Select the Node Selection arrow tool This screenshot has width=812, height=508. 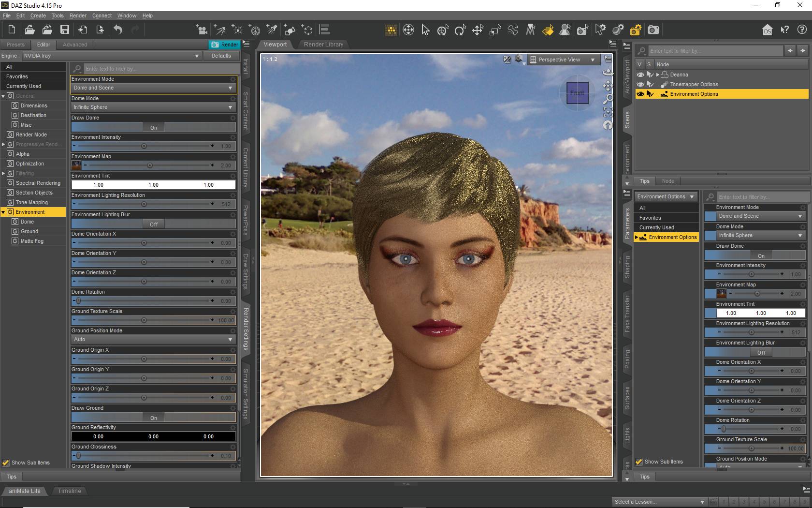click(x=425, y=30)
